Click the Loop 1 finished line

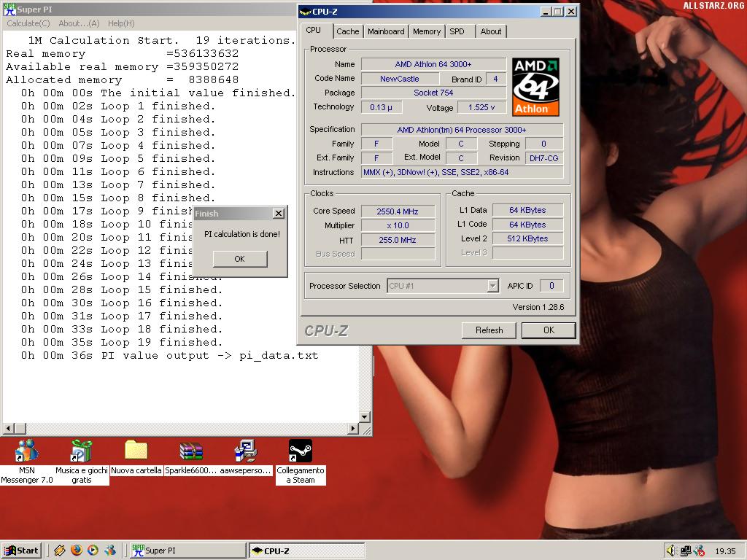(x=117, y=106)
